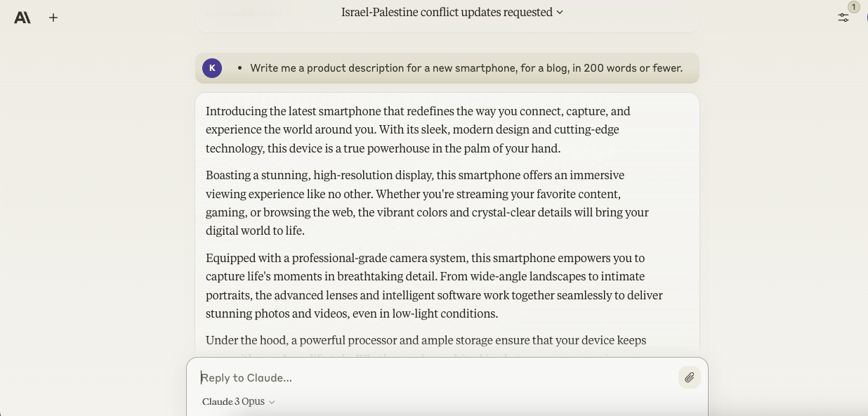Image resolution: width=868 pixels, height=416 pixels.
Task: Click the smartphone product description user message
Action: point(466,68)
